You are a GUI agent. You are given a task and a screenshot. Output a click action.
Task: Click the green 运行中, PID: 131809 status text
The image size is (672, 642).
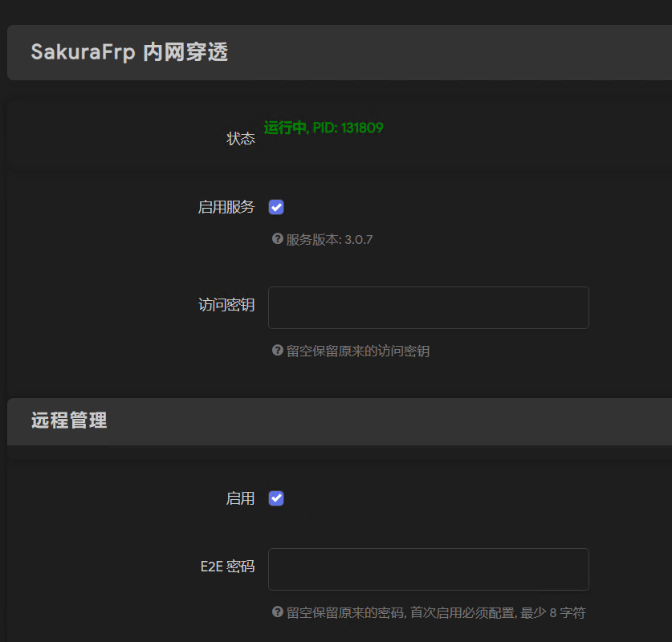pos(323,128)
